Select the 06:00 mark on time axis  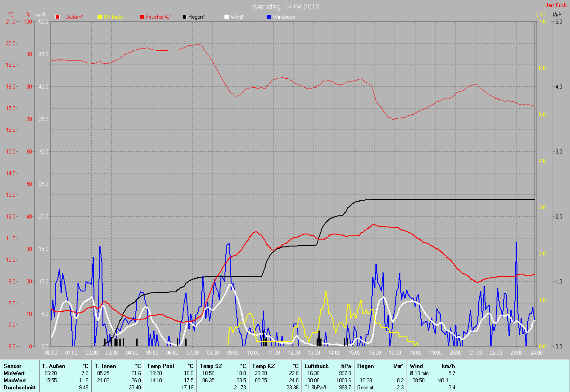tap(172, 352)
